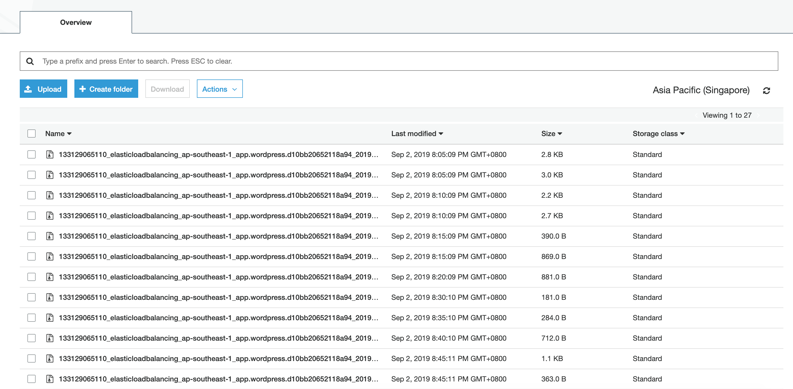Click the file icon of the 2.7 KB object
Viewport: 793px width, 389px height.
tap(50, 215)
